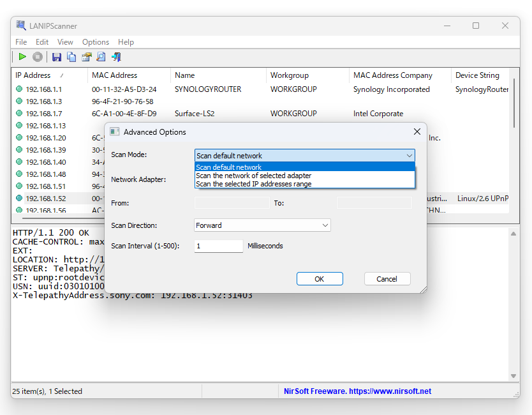Collapse the Scan Mode combo box
Image resolution: width=532 pixels, height=415 pixels.
(410, 156)
